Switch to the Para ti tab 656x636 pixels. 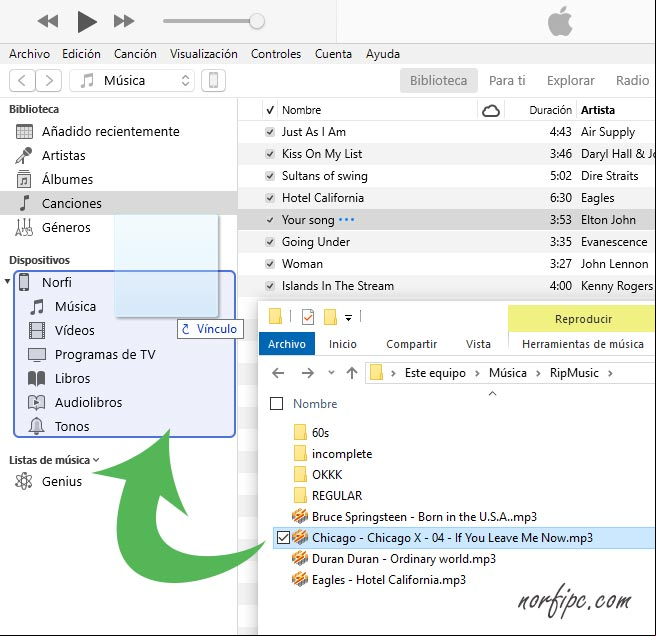(507, 80)
